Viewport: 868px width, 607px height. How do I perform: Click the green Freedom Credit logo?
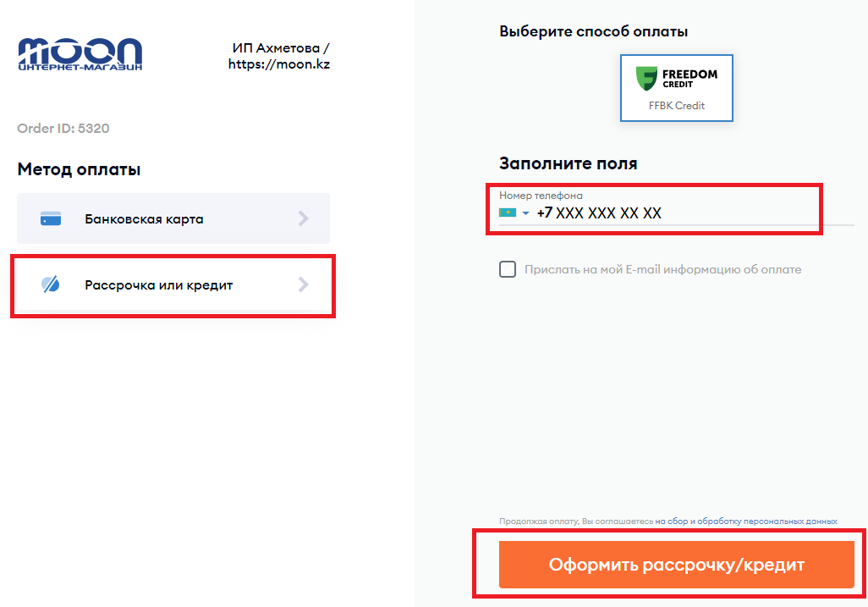coord(647,79)
